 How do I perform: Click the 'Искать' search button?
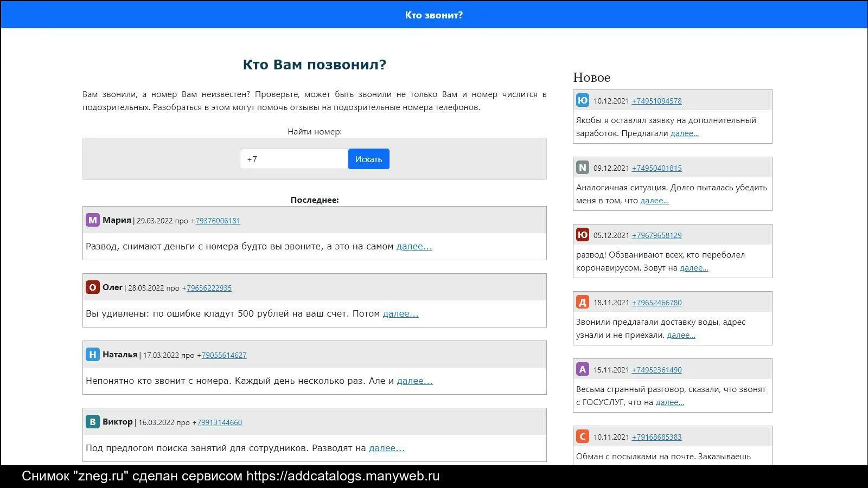(x=369, y=159)
